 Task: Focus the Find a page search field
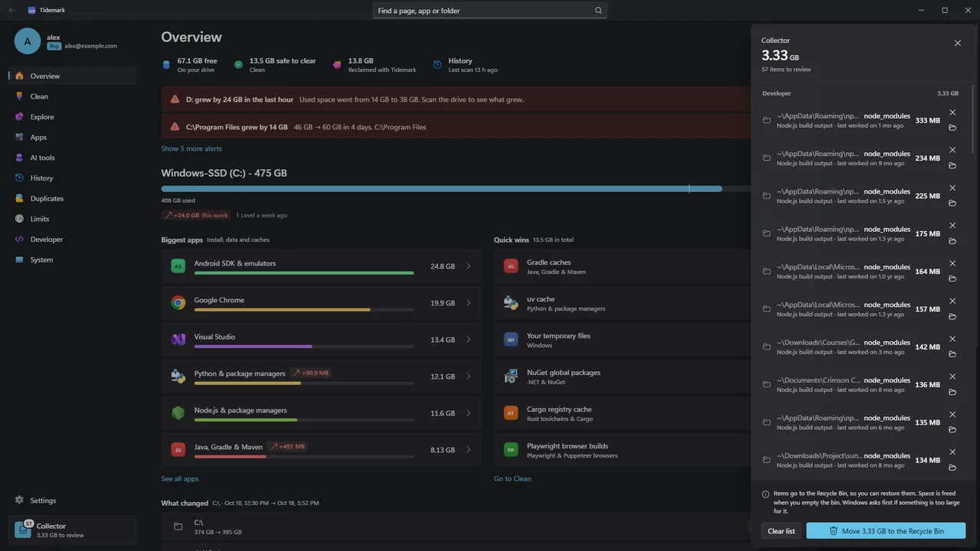pos(489,11)
